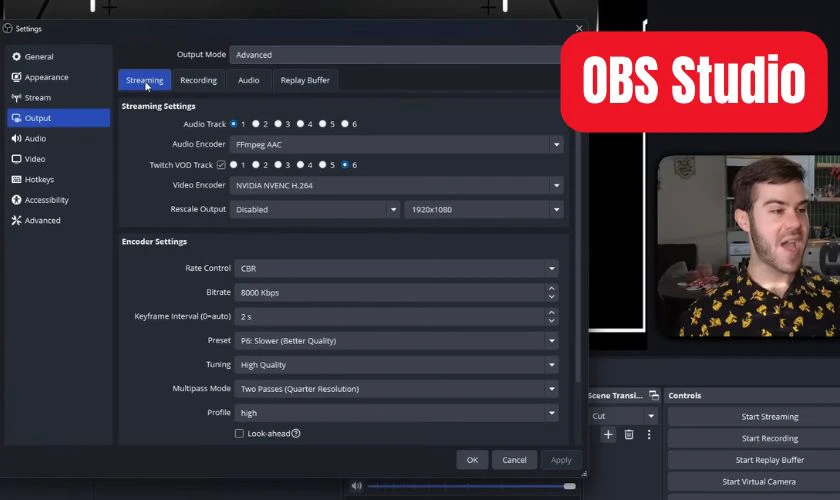This screenshot has width=840, height=500.
Task: Click the audio mixer volume slider
Action: click(471, 486)
